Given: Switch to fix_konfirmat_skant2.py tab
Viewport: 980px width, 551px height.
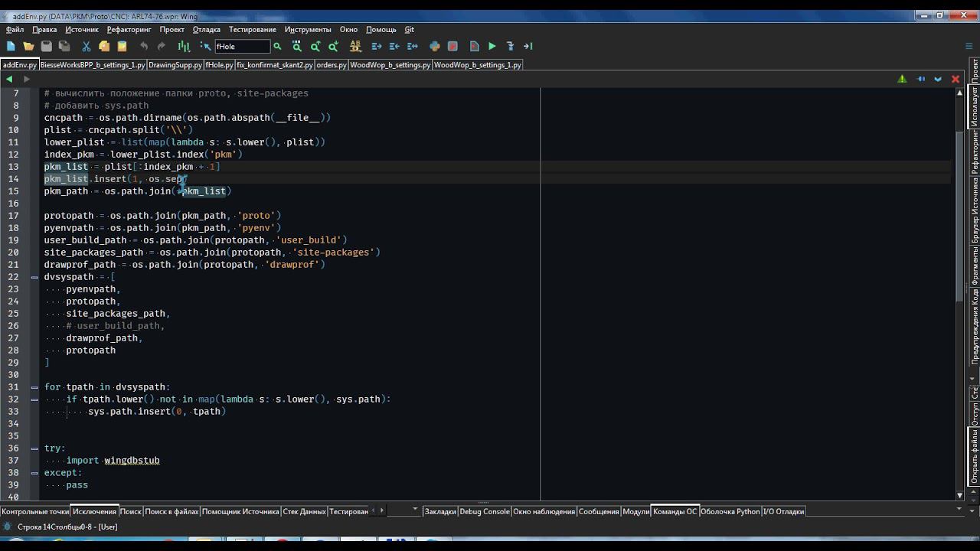Looking at the screenshot, I should point(275,65).
